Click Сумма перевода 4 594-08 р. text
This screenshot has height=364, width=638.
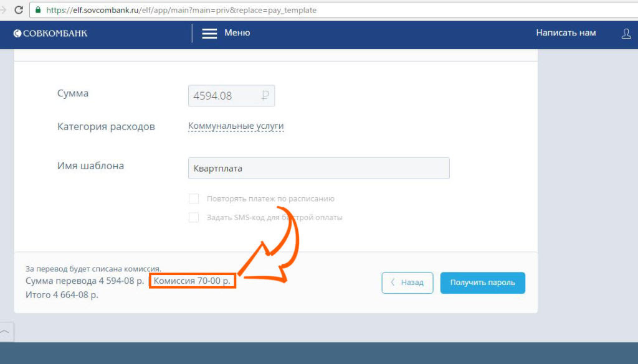click(x=85, y=281)
